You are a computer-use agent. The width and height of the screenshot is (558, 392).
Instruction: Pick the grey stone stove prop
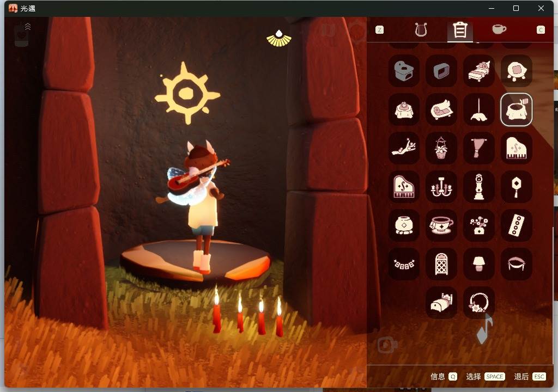(404, 70)
